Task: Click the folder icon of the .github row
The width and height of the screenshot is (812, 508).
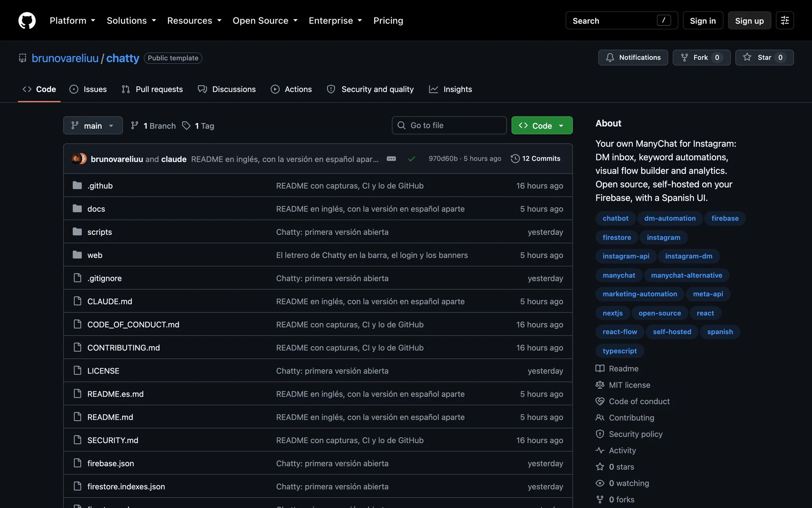Action: pyautogui.click(x=77, y=185)
